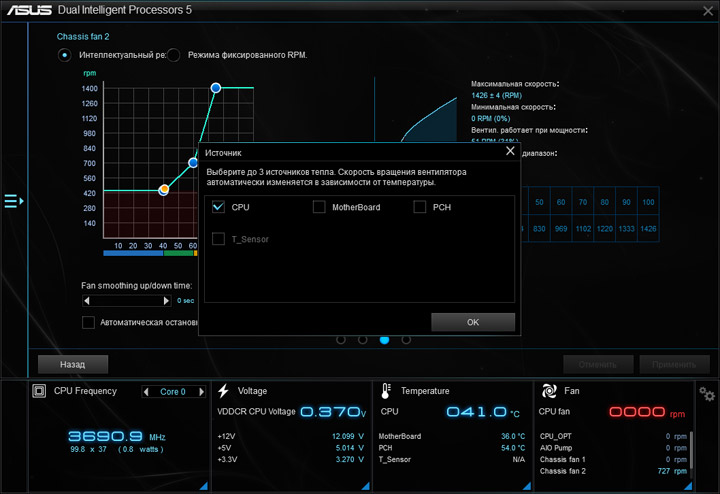Click the 1220 rpm table cell
Image resolution: width=720 pixels, height=494 pixels.
[x=605, y=229]
